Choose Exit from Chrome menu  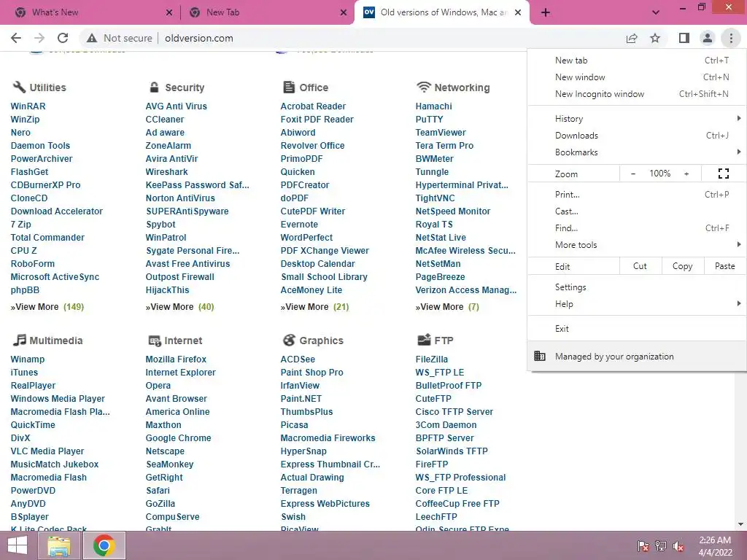click(x=637, y=329)
